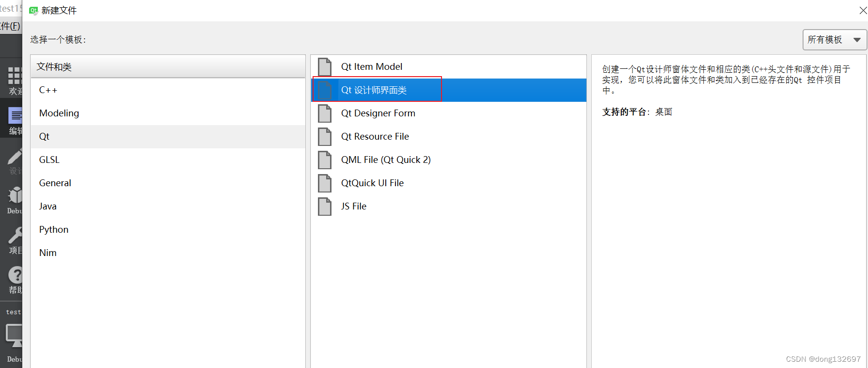Choose the Qt Item Model template

(448, 67)
